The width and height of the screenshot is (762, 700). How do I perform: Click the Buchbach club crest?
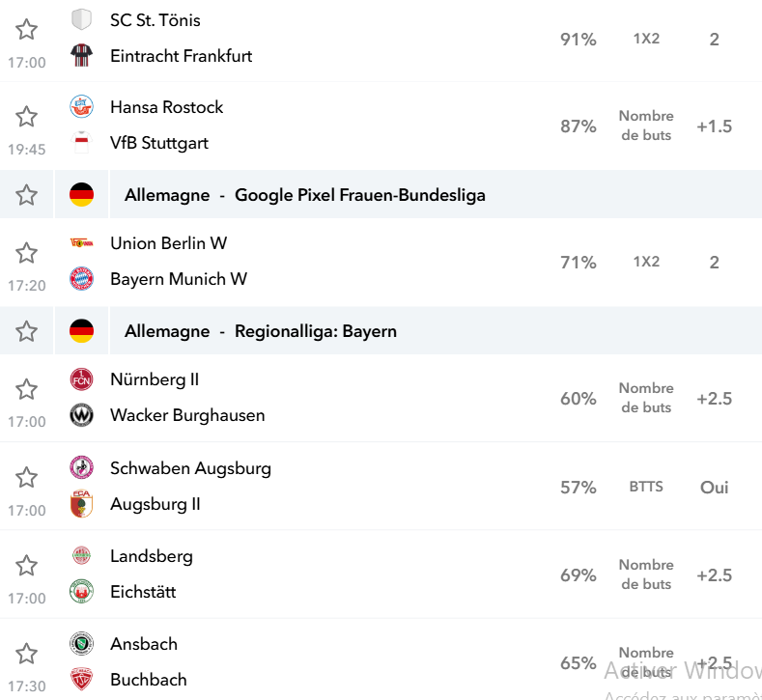click(81, 679)
